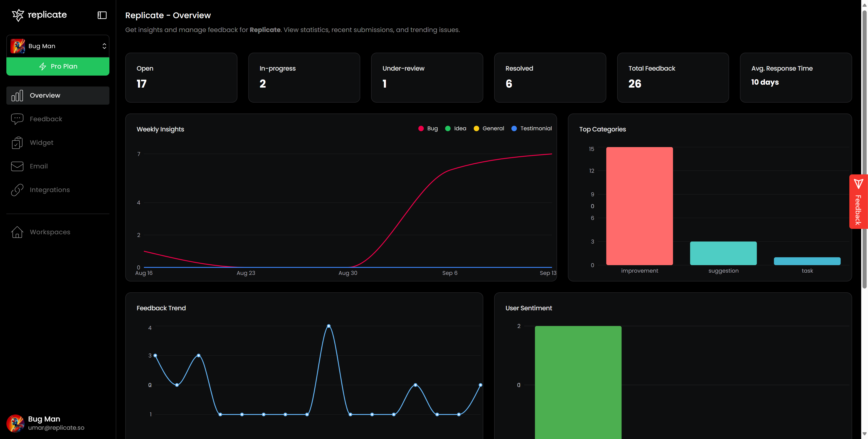Screen dimensions: 868x439
Task: Open the Feedback page in the sidebar
Action: (x=46, y=119)
